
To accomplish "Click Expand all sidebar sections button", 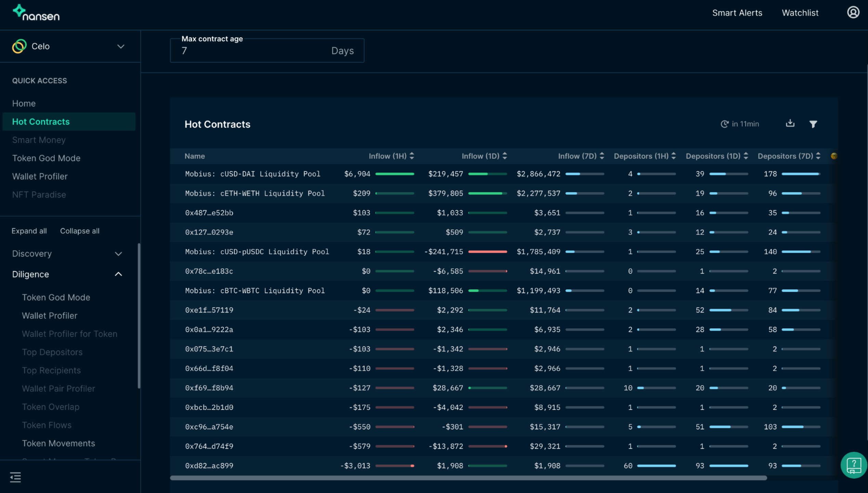I will 29,231.
